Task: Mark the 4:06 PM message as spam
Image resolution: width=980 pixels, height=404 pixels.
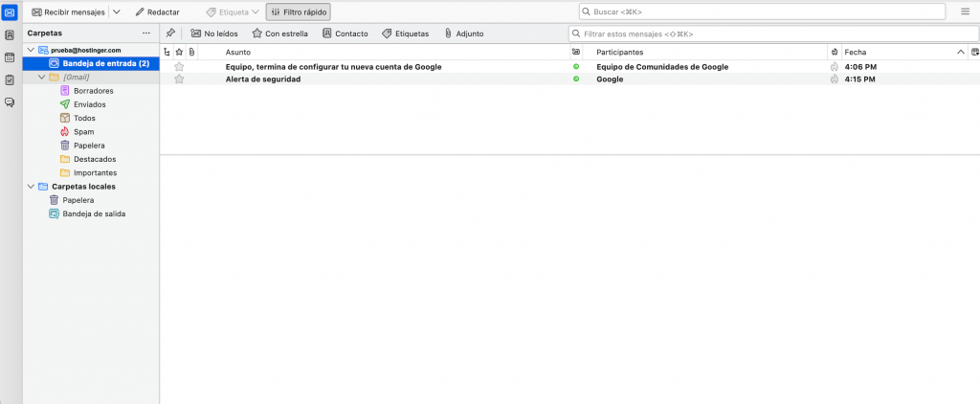Action: (x=834, y=66)
